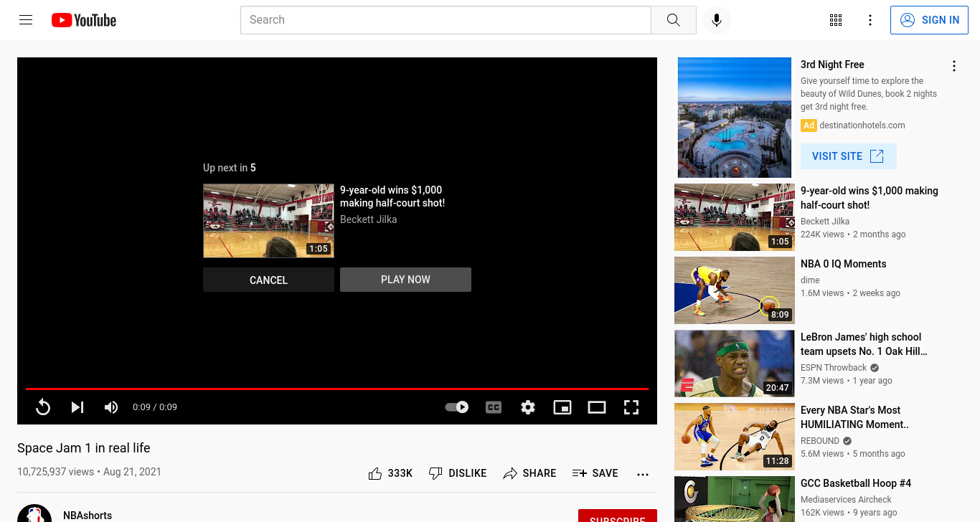This screenshot has width=980, height=522.
Task: Dislike the video
Action: [x=458, y=473]
